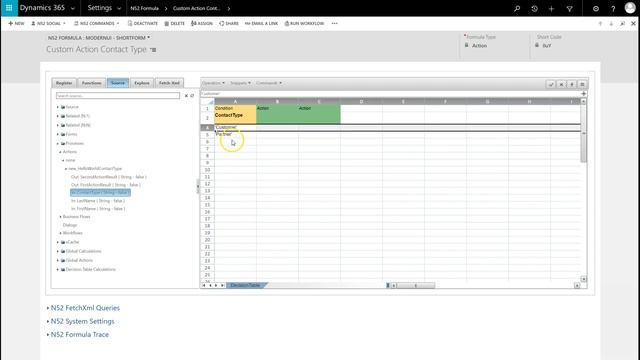Select the 'Partner' cell in row 5
The height and width of the screenshot is (360, 640).
(x=235, y=134)
